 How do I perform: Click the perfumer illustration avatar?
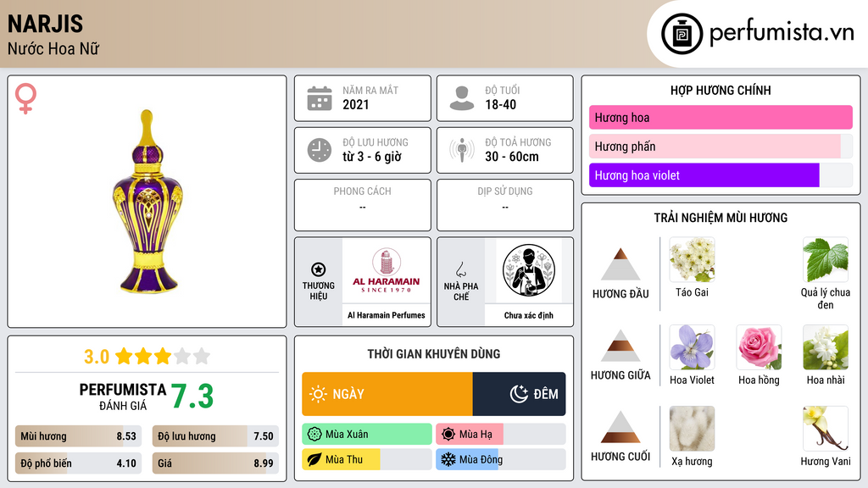pyautogui.click(x=529, y=270)
